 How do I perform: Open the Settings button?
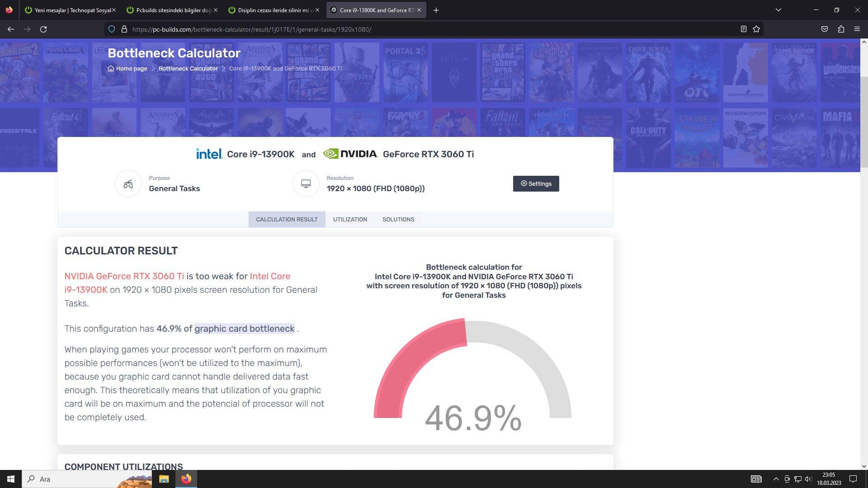point(536,184)
